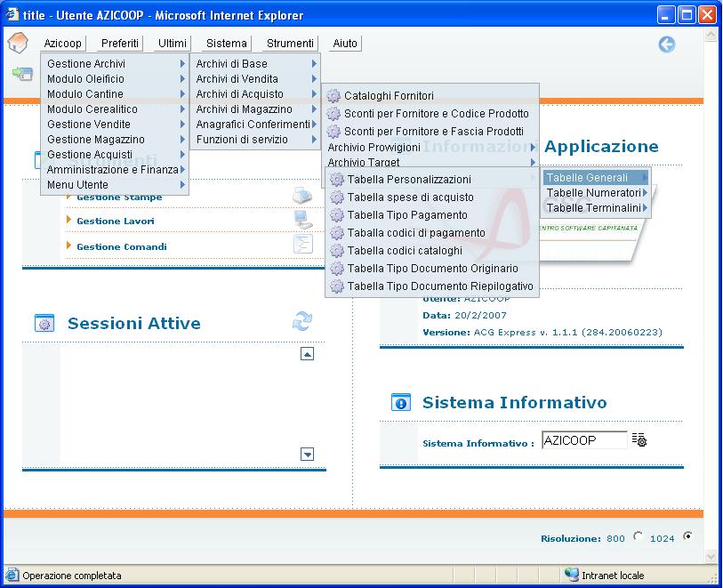Click the Sessioni Attive window icon
Image resolution: width=723 pixels, height=588 pixels.
pos(44,323)
